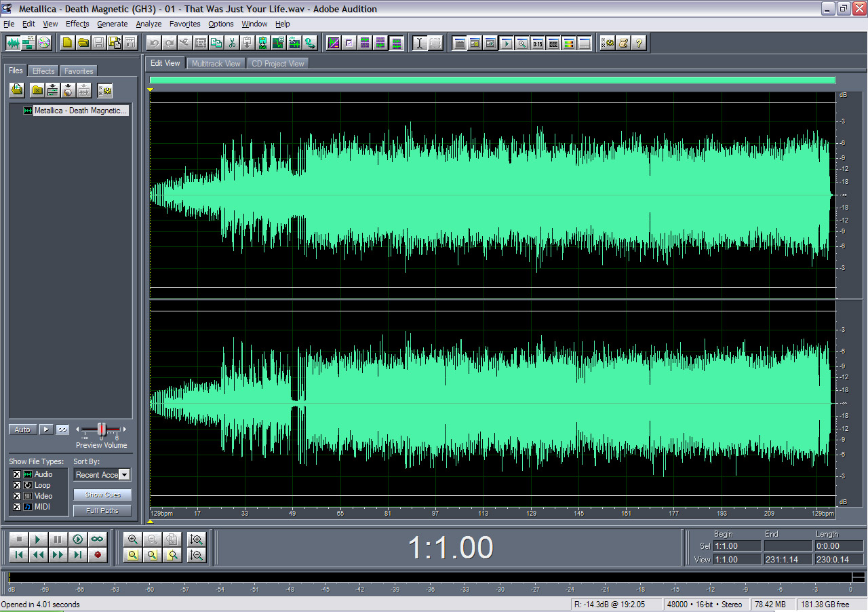The image size is (868, 612).
Task: Open the File menu
Action: coord(9,24)
